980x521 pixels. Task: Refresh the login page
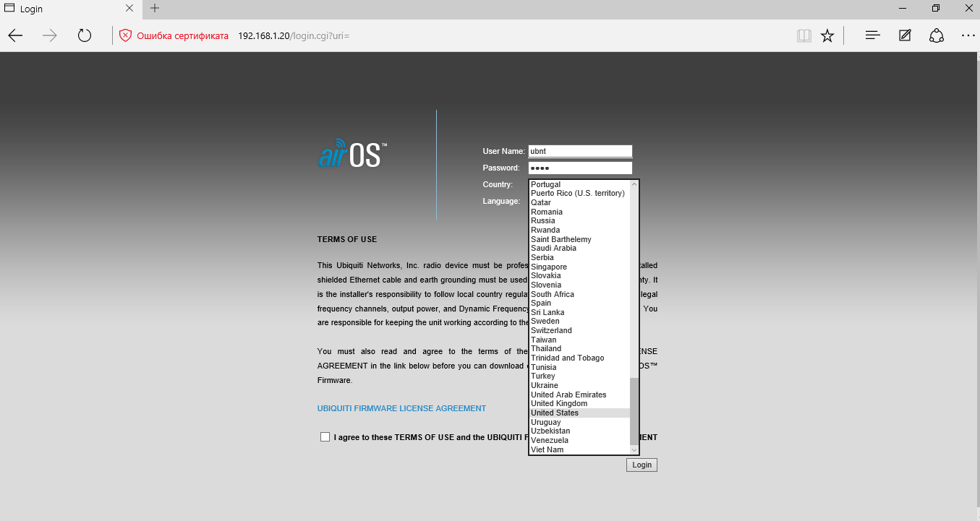85,35
